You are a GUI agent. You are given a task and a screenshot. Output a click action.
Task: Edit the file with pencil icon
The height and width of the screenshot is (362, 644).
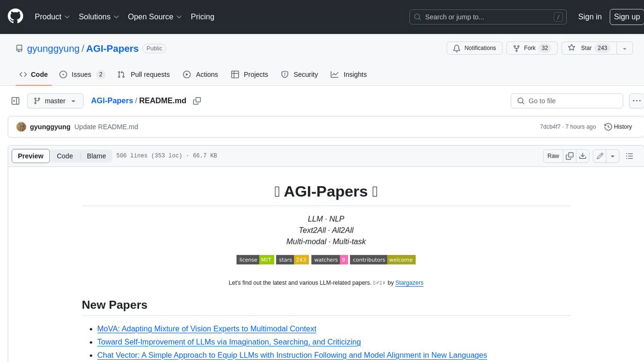[599, 156]
